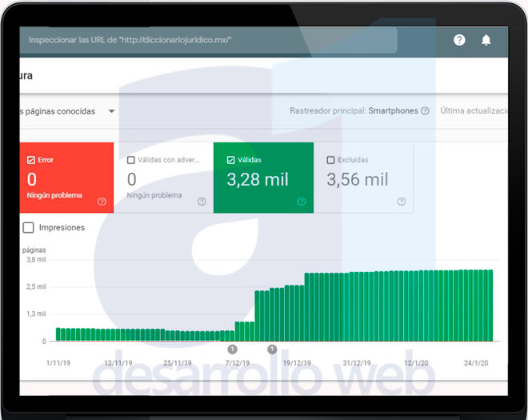
Task: Click help icon in Válidas con advertencias card
Action: click(x=202, y=202)
